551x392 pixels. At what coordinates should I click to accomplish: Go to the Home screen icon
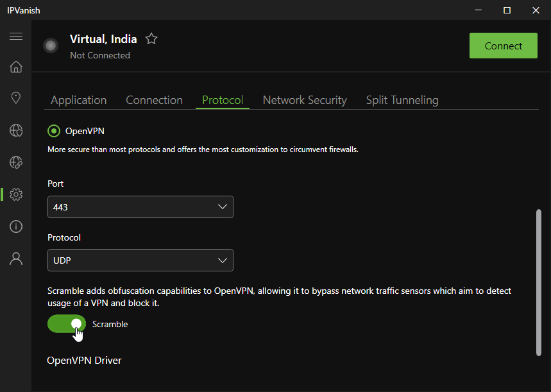[16, 67]
